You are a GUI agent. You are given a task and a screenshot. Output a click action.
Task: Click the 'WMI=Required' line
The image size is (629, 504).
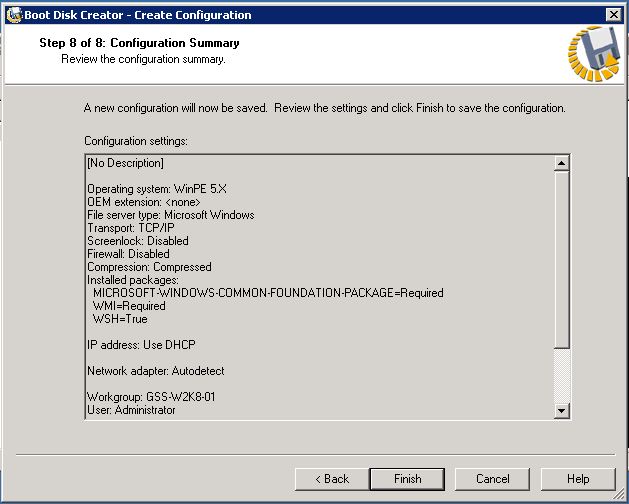pyautogui.click(x=129, y=306)
